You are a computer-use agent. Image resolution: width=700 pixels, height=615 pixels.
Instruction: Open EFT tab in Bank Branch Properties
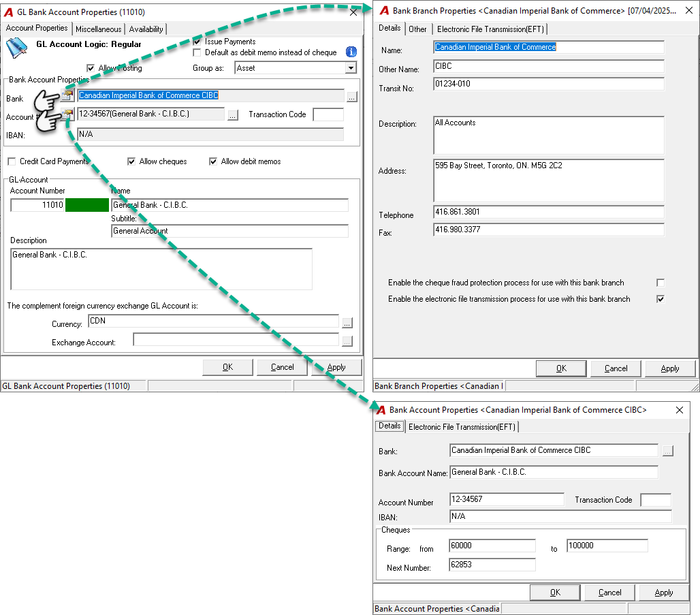pos(490,29)
